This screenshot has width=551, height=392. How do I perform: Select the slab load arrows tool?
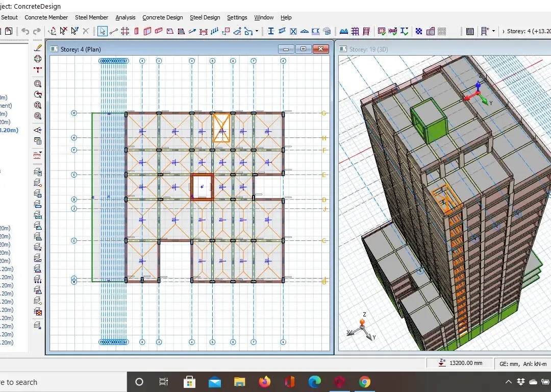[215, 31]
